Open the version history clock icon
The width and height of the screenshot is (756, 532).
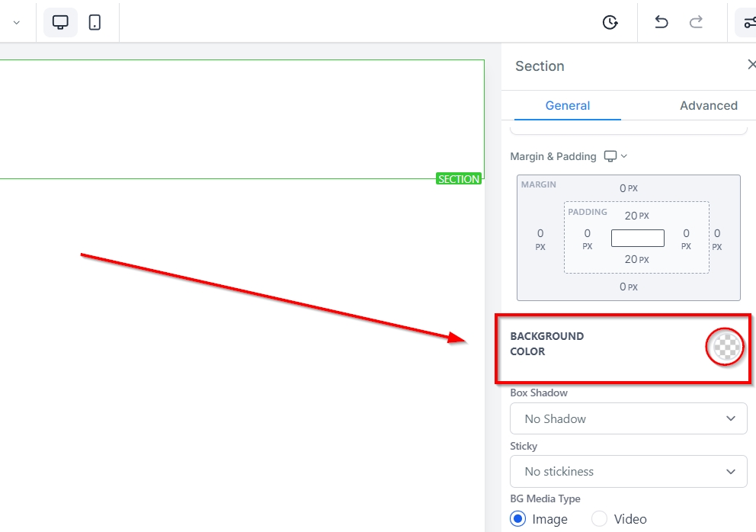pyautogui.click(x=610, y=22)
